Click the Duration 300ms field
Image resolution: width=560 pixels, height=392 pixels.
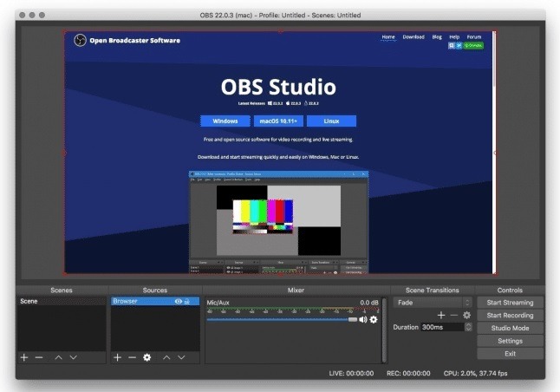[442, 327]
